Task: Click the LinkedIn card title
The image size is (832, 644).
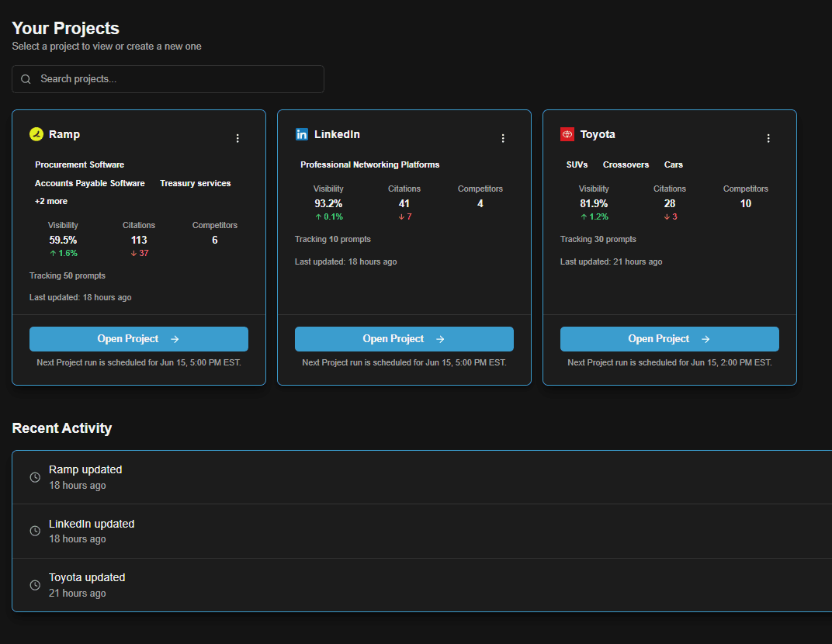Action: coord(337,134)
